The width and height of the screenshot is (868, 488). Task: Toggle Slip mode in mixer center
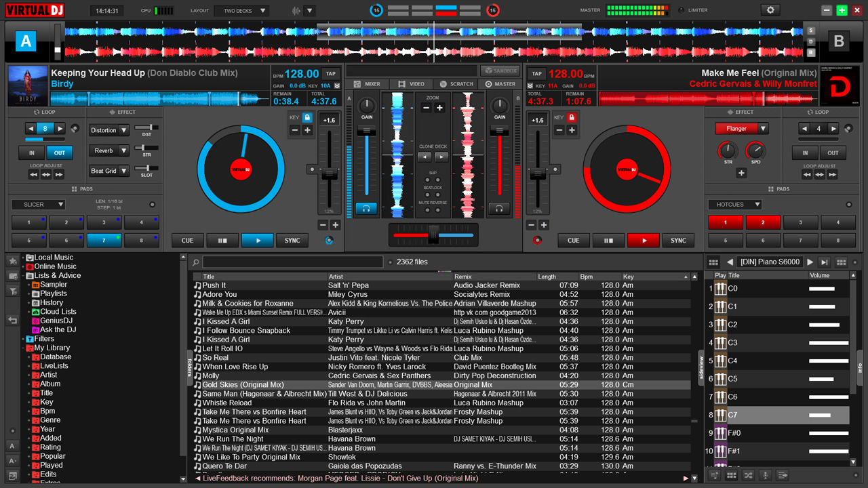(428, 180)
